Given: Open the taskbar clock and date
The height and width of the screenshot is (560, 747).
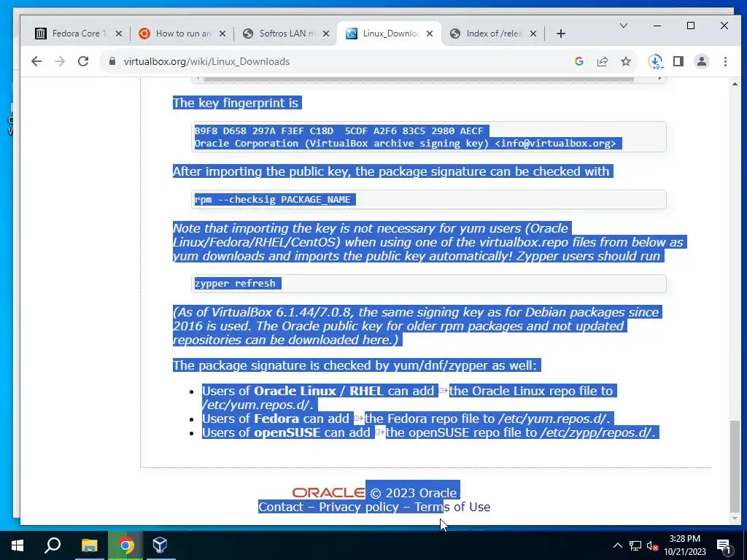Looking at the screenshot, I should click(684, 545).
